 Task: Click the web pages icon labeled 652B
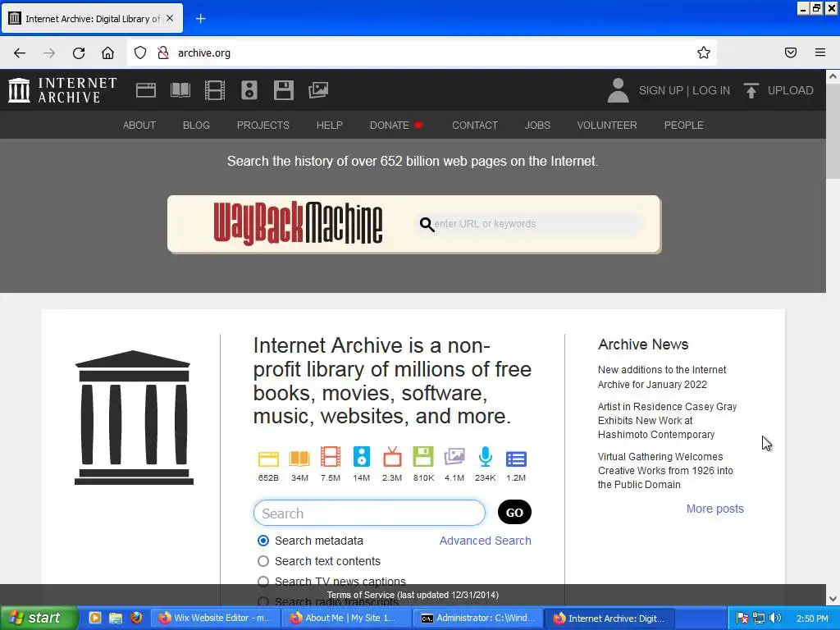click(x=268, y=459)
